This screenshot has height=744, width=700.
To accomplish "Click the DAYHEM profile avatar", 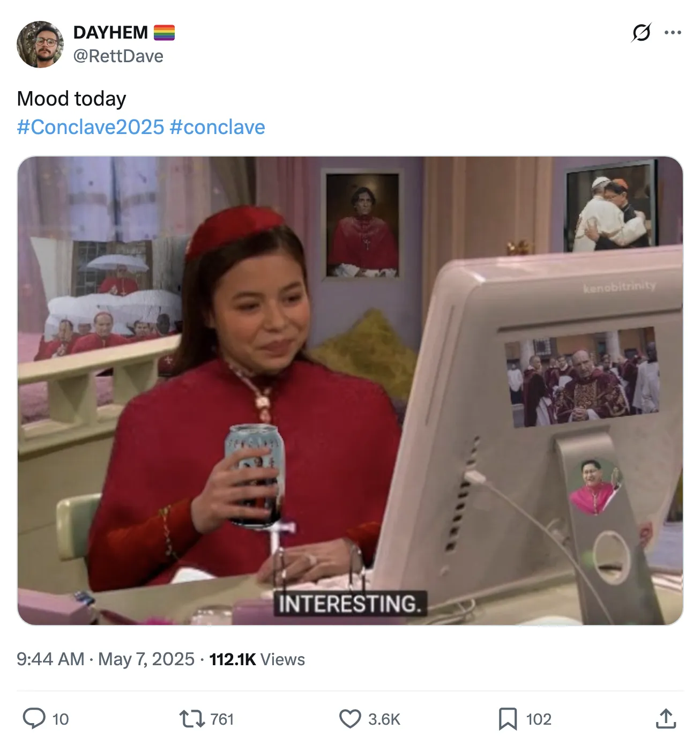I will (40, 44).
